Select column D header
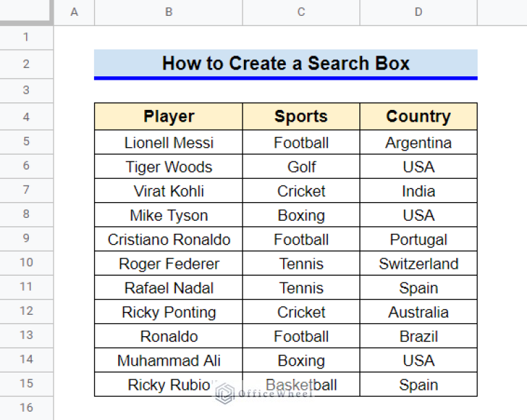527x420 pixels. pos(418,12)
